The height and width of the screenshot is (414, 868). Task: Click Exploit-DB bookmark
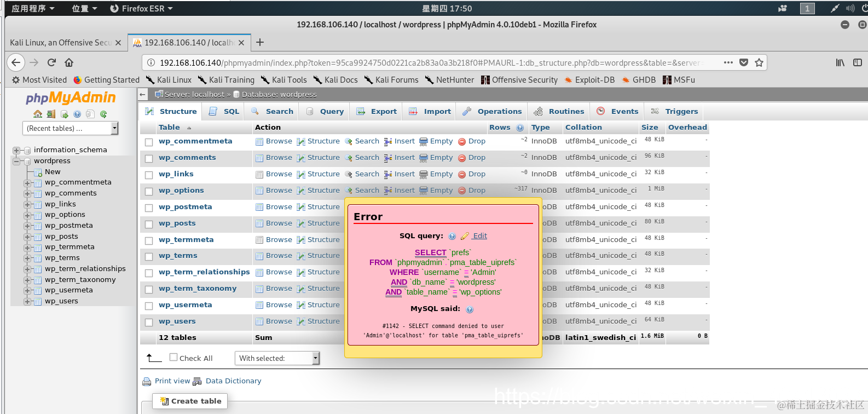pyautogui.click(x=589, y=80)
